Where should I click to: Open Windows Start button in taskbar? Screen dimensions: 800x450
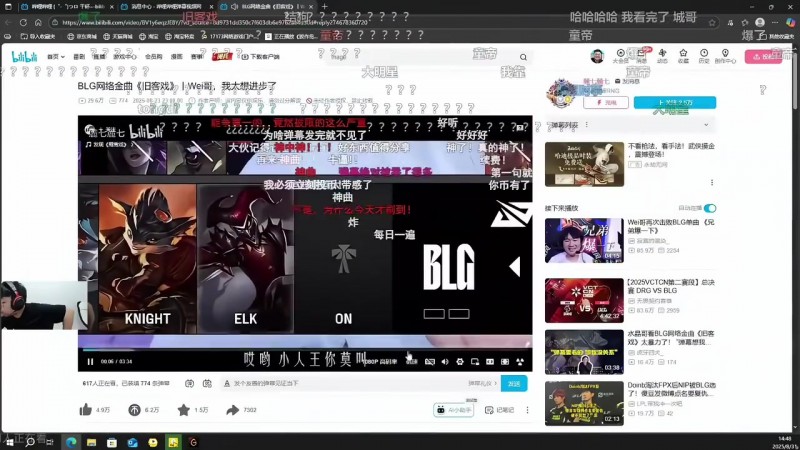[10, 442]
